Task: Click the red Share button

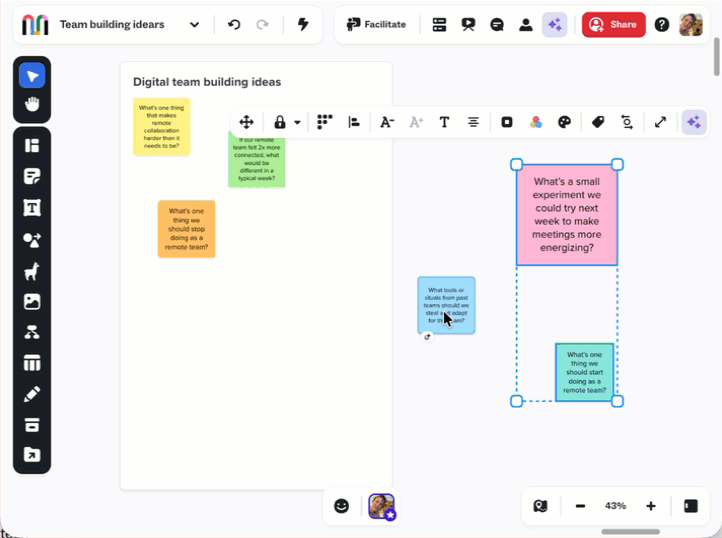Action: point(613,24)
